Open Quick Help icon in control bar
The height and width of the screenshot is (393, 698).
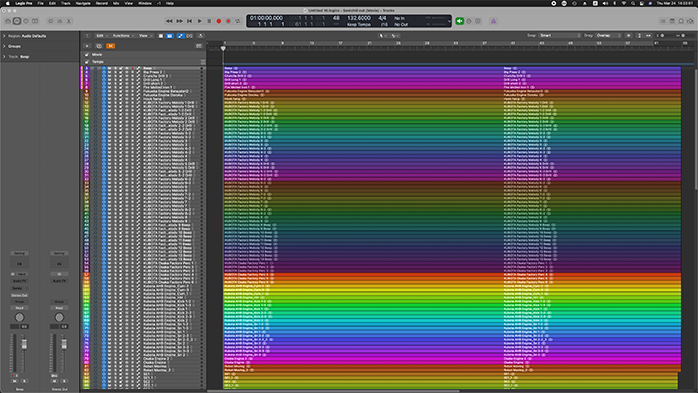coord(26,21)
